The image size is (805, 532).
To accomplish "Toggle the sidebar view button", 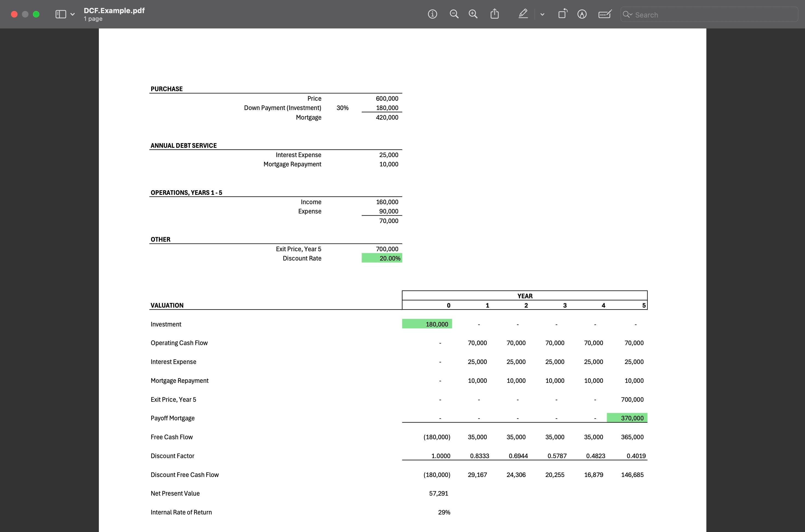I will (61, 14).
